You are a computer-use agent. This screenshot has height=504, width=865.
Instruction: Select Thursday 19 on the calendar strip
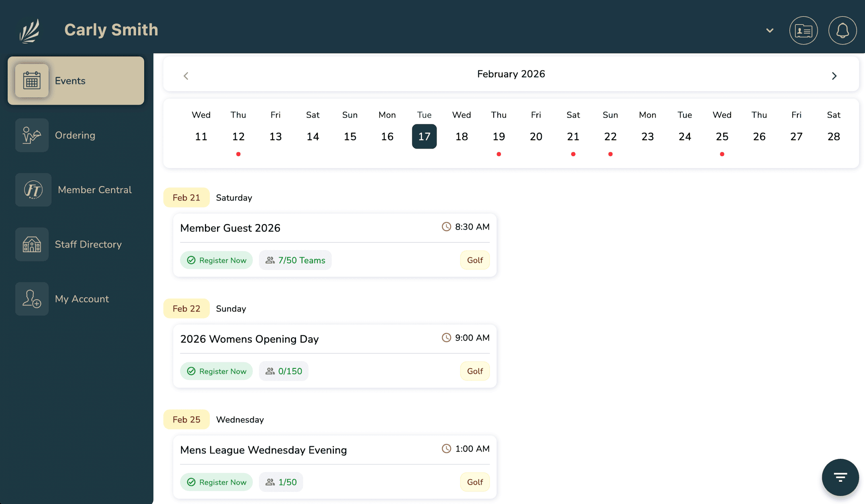[x=499, y=136]
